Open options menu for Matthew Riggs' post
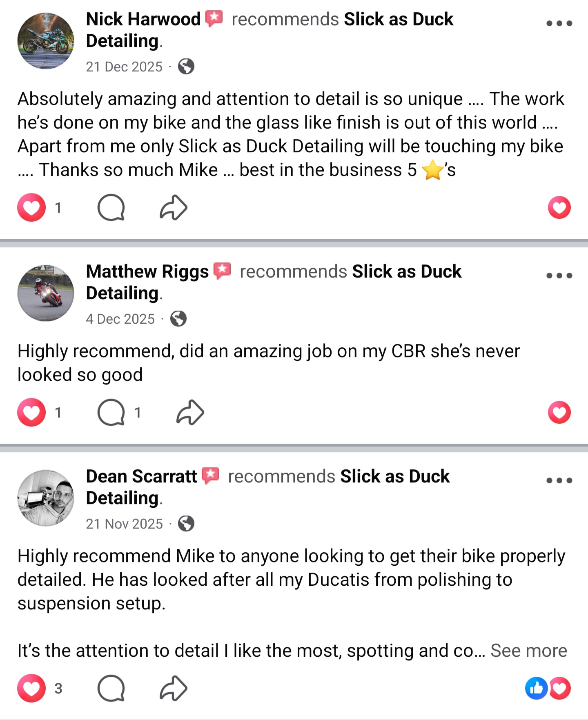Viewport: 588px width, 720px height. (x=559, y=276)
